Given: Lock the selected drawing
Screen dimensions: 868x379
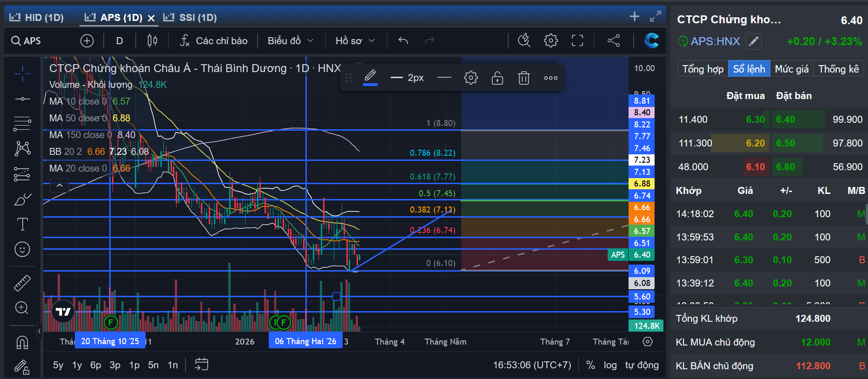Looking at the screenshot, I should [x=497, y=78].
